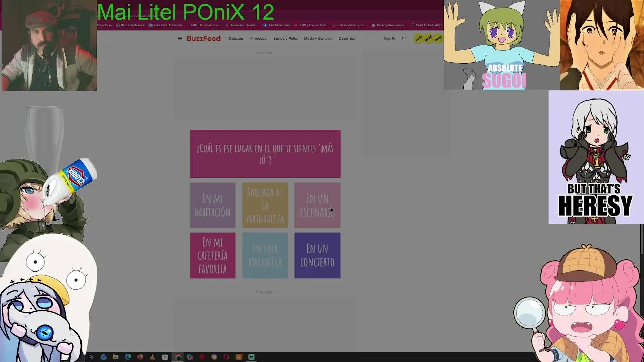Open the Quizzes section
The width and height of the screenshot is (644, 362).
click(x=235, y=38)
